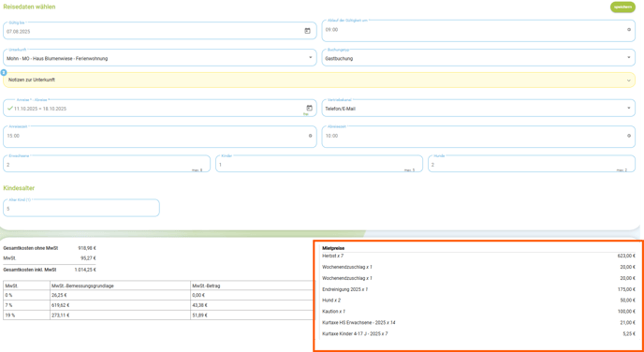Open the Unterkunft dropdown arrow

point(310,57)
